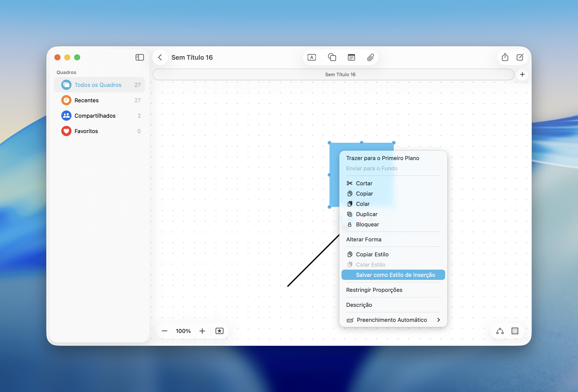The height and width of the screenshot is (392, 578).
Task: Open the 100% zoom level menu
Action: click(x=183, y=331)
